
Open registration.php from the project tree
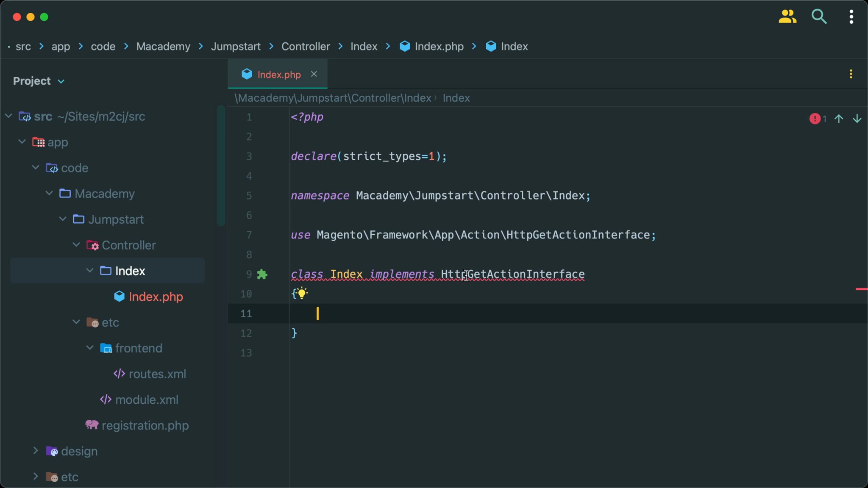tap(145, 425)
